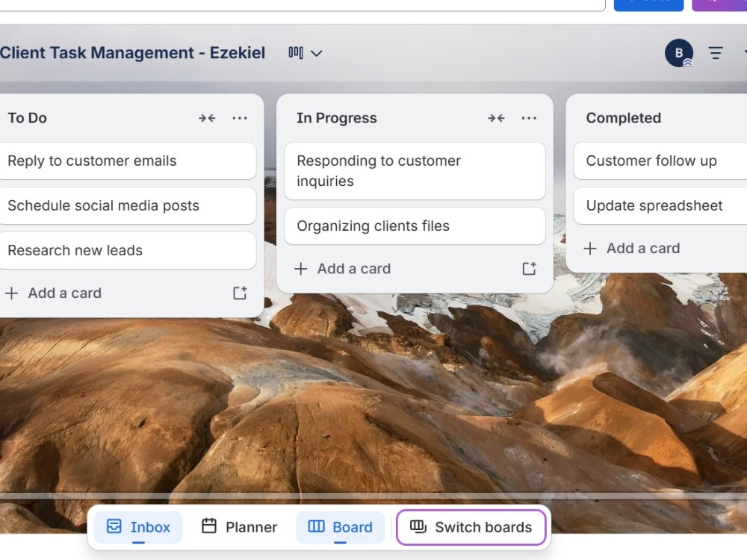The width and height of the screenshot is (747, 560).
Task: Collapse the In Progress list
Action: click(x=497, y=118)
